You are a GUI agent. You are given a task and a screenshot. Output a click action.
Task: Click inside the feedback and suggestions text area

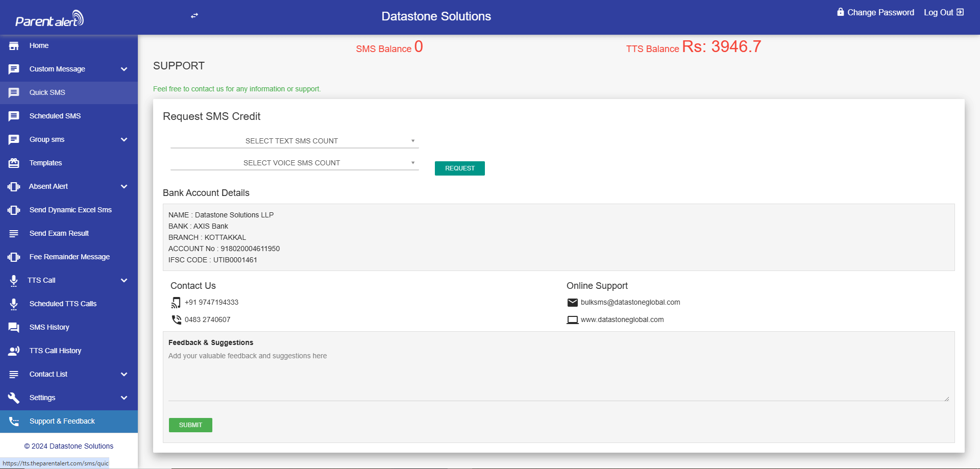(x=559, y=375)
